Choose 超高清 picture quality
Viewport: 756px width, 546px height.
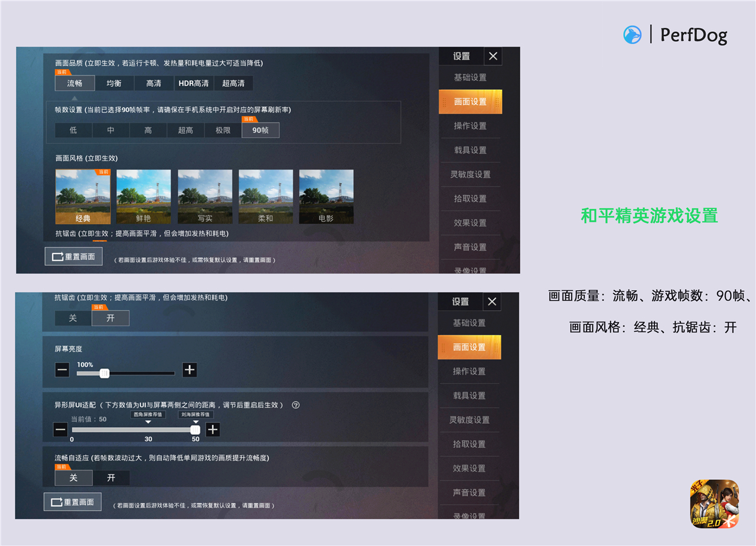tap(233, 83)
